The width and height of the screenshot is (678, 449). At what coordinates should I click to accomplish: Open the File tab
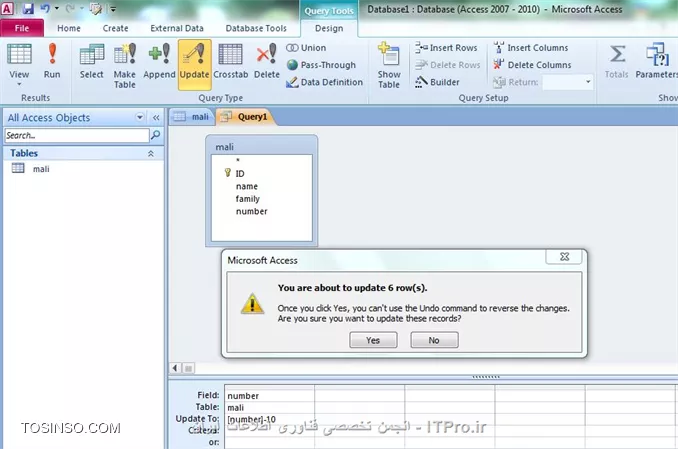pyautogui.click(x=22, y=28)
